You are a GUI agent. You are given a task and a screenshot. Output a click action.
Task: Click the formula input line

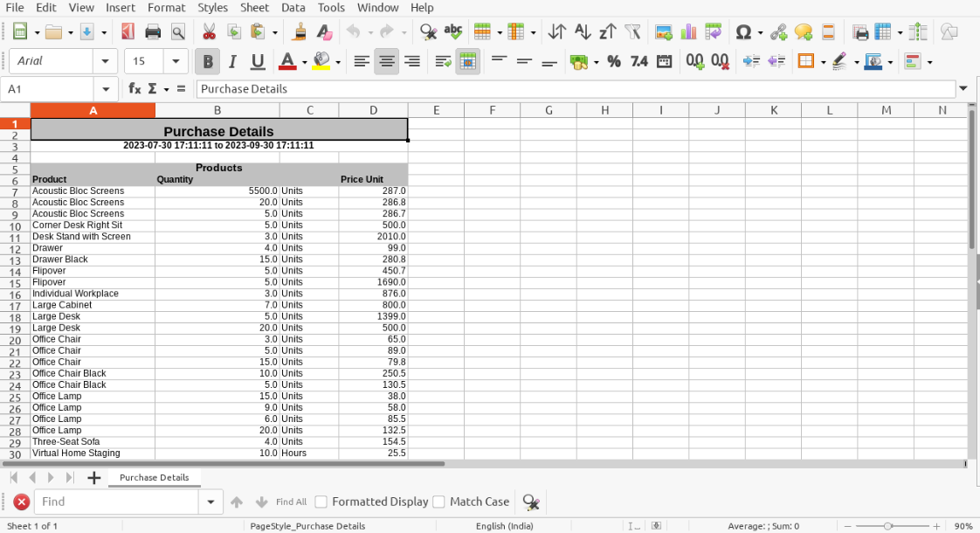[x=576, y=89]
